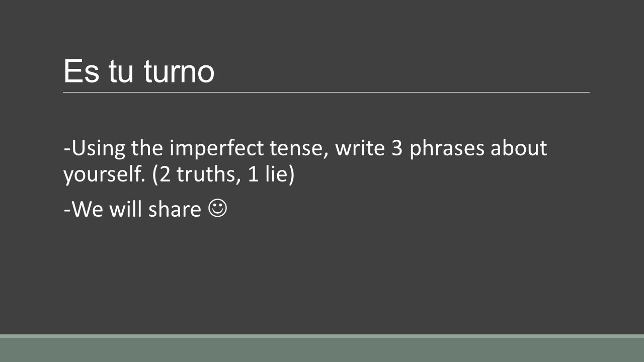The height and width of the screenshot is (362, 644).
Task: Click the light green stripe above the footer
Action: (x=322, y=336)
